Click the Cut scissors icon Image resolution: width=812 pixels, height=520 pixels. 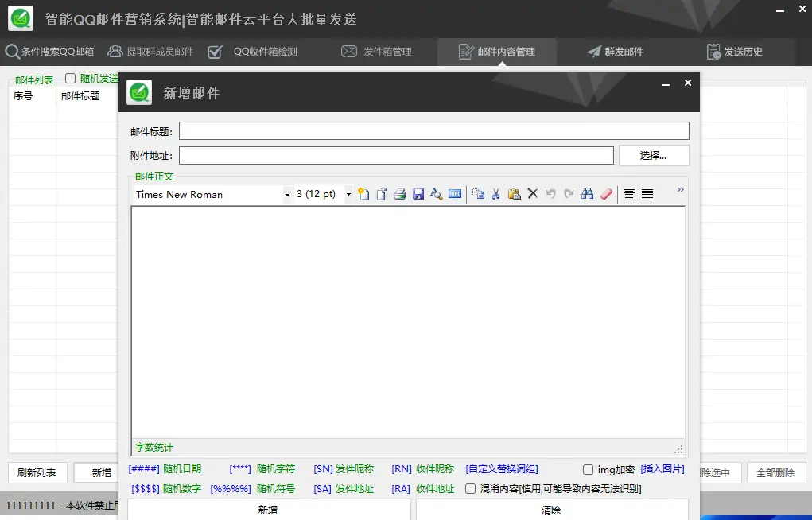point(495,194)
